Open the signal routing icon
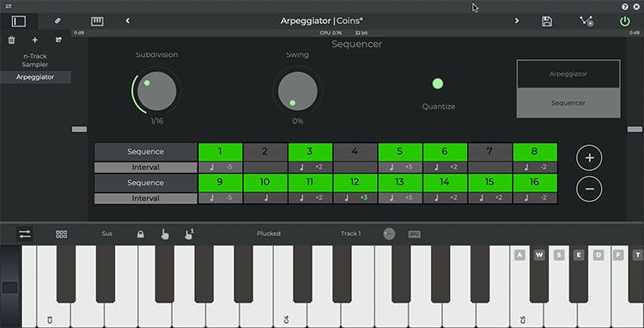The image size is (644, 328). point(586,21)
